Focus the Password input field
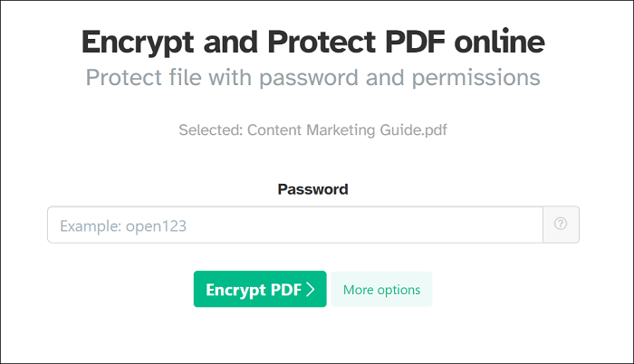 click(294, 225)
